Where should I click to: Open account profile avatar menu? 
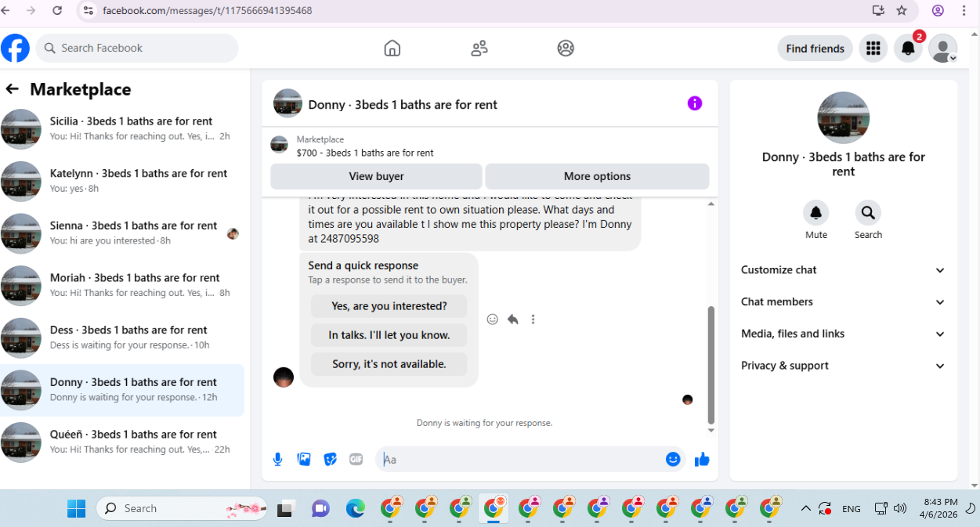click(942, 49)
